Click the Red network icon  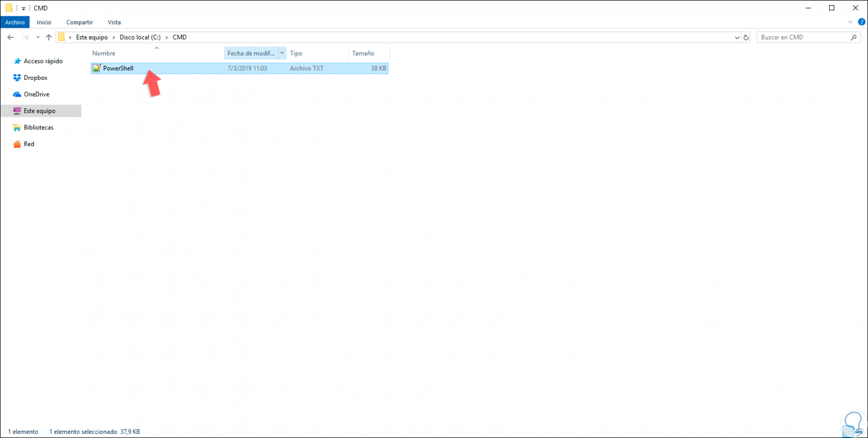17,144
